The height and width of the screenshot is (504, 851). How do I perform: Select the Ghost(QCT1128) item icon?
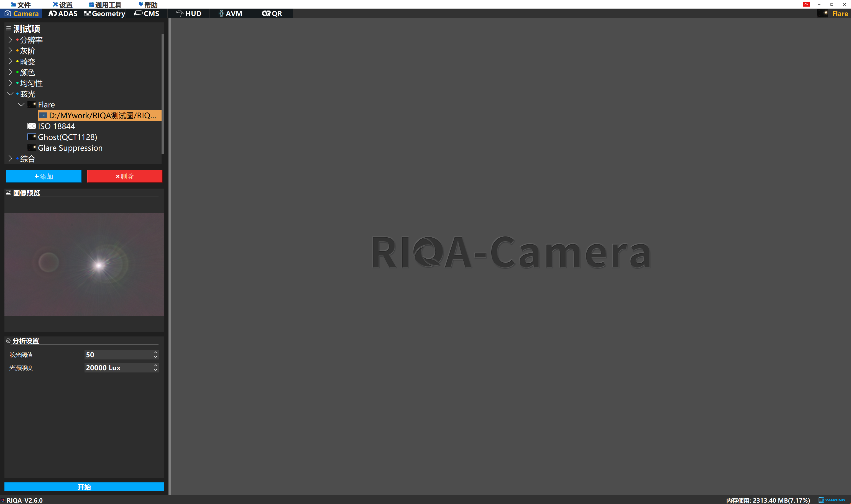[32, 137]
